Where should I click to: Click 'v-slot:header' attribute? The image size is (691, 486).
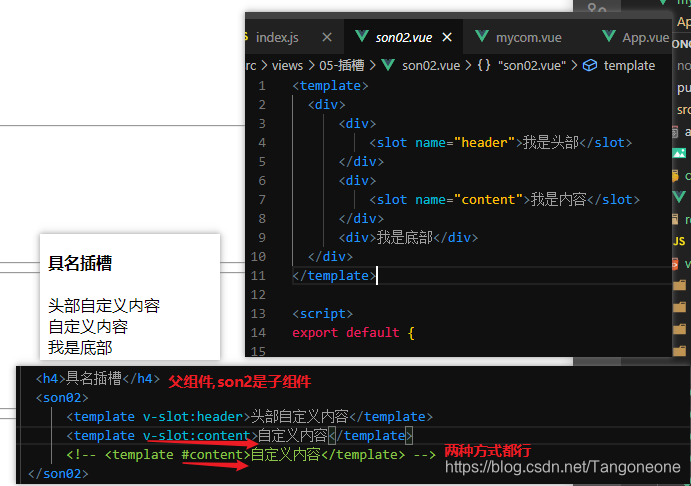(193, 417)
